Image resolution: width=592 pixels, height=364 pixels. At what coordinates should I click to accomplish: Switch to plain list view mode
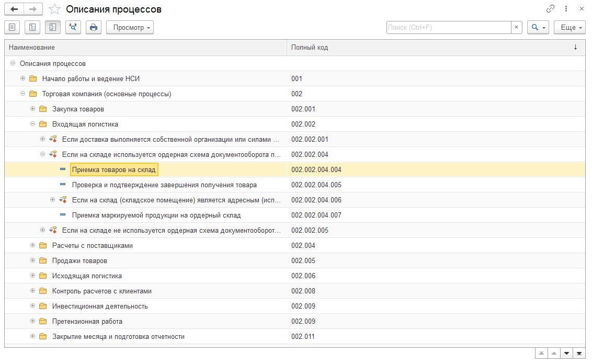[12, 27]
